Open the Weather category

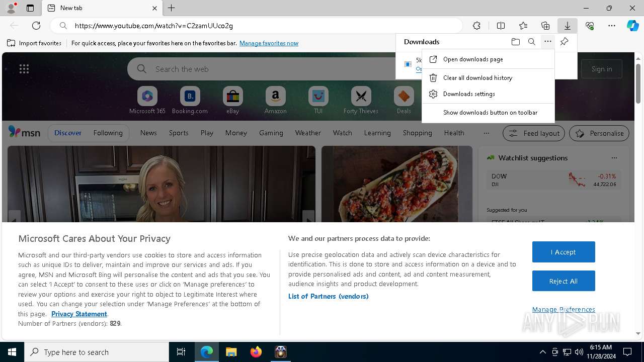click(308, 133)
